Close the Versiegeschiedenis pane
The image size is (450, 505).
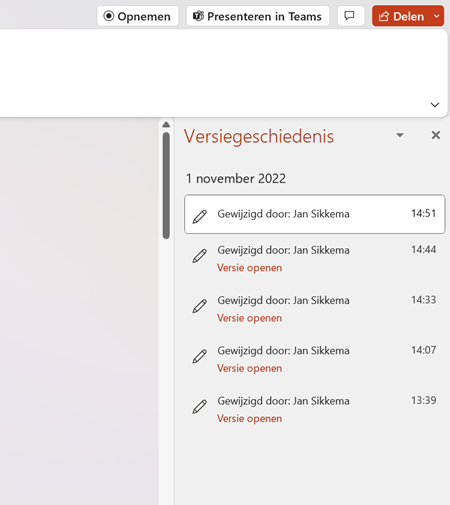(x=436, y=135)
